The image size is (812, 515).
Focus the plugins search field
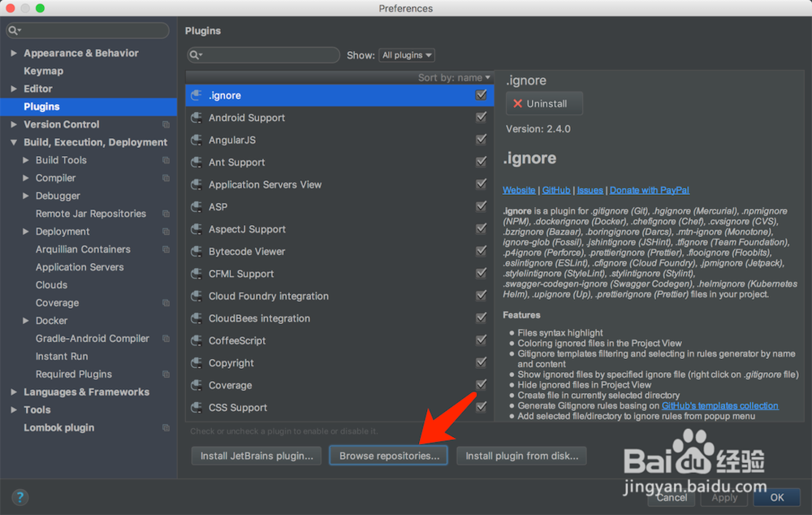[264, 55]
